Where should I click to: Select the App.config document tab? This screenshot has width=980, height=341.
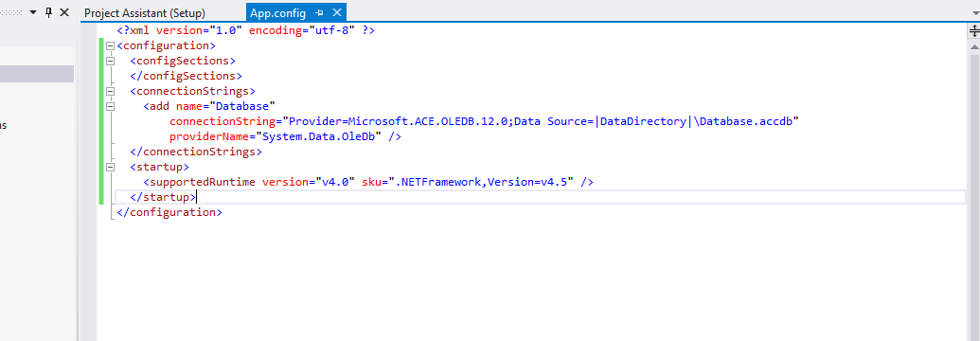click(278, 12)
